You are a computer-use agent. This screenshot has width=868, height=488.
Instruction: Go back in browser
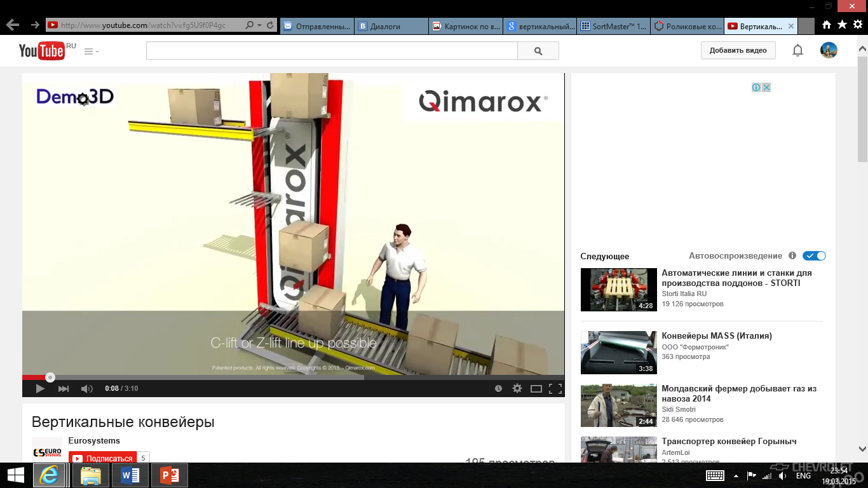pyautogui.click(x=13, y=25)
